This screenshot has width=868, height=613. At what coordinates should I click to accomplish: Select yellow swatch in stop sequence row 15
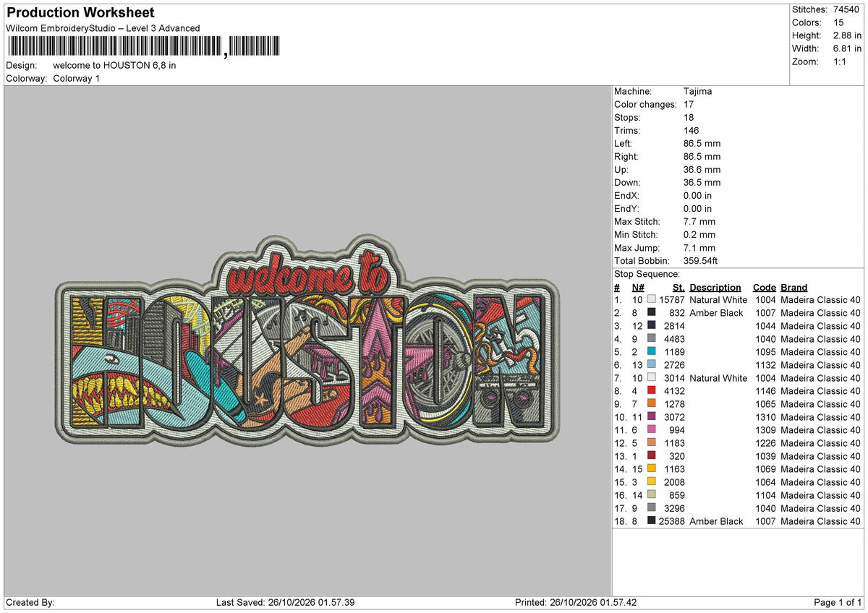pyautogui.click(x=652, y=481)
